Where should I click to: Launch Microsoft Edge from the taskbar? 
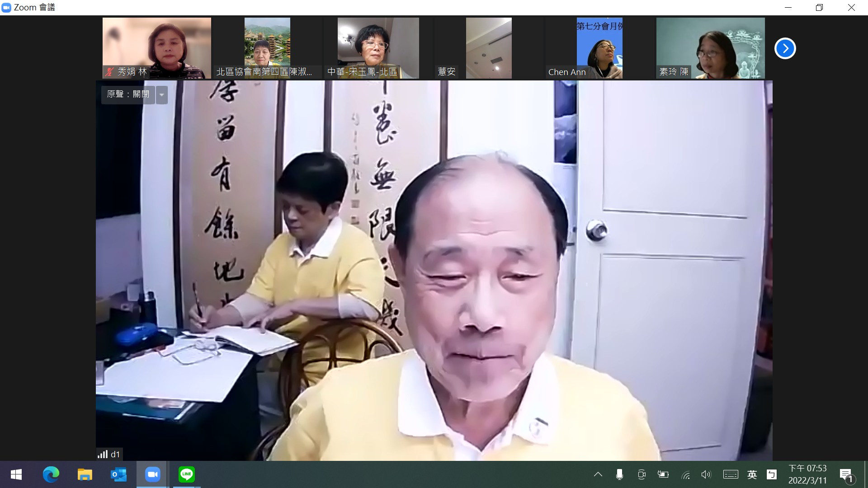(51, 474)
